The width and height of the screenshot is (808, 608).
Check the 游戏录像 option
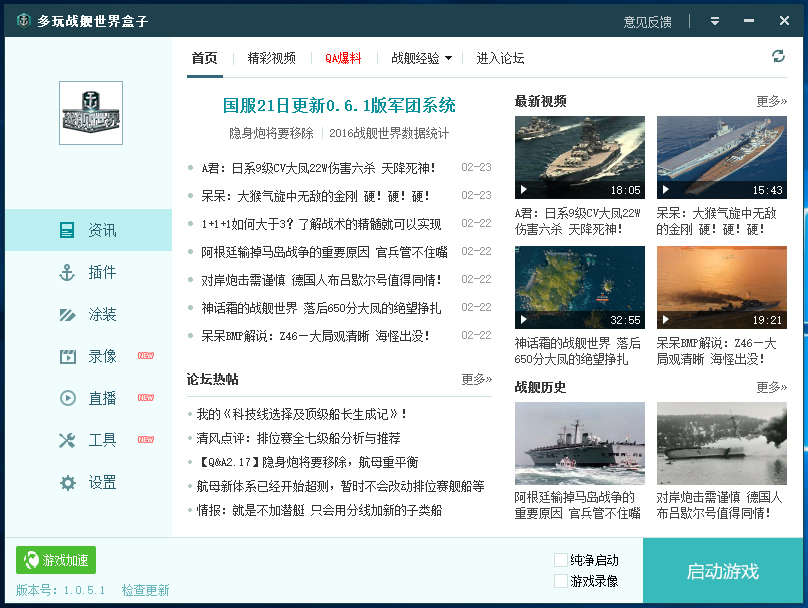[x=560, y=582]
